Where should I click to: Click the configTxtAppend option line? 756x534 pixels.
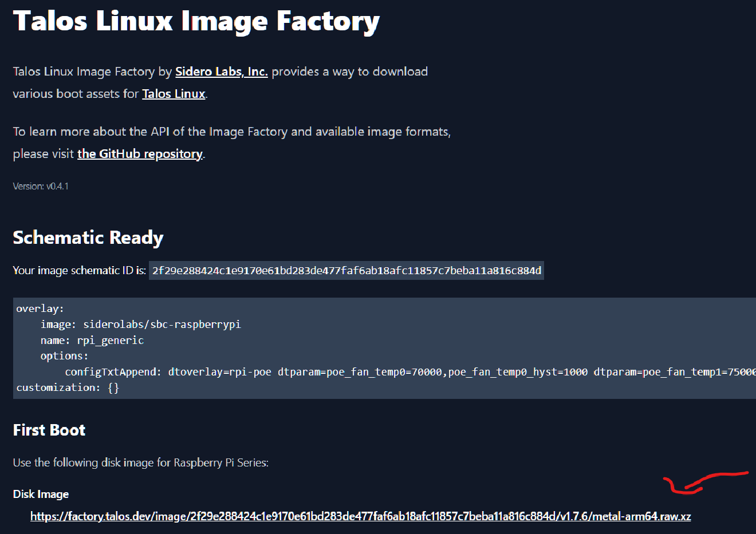(x=229, y=371)
